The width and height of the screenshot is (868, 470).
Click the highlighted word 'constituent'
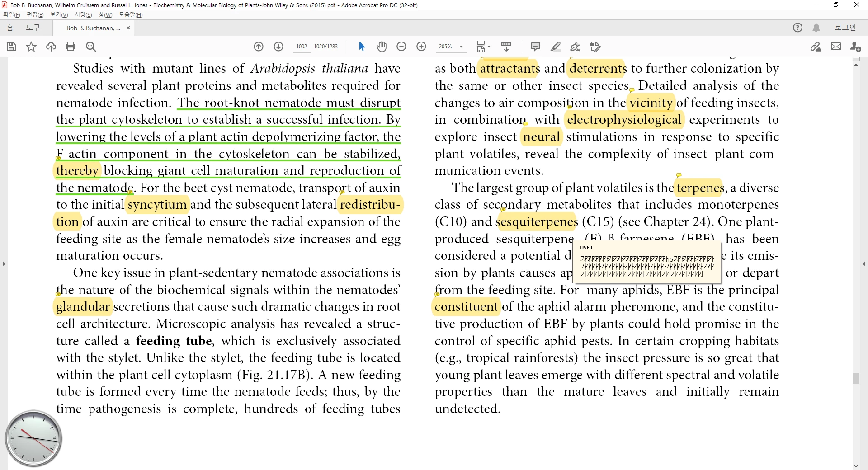pyautogui.click(x=466, y=307)
